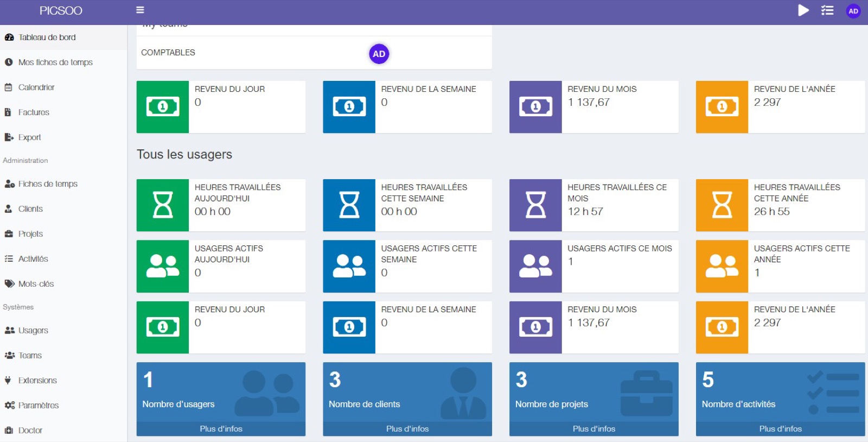Click the Tous les usagers heading

coord(184,155)
